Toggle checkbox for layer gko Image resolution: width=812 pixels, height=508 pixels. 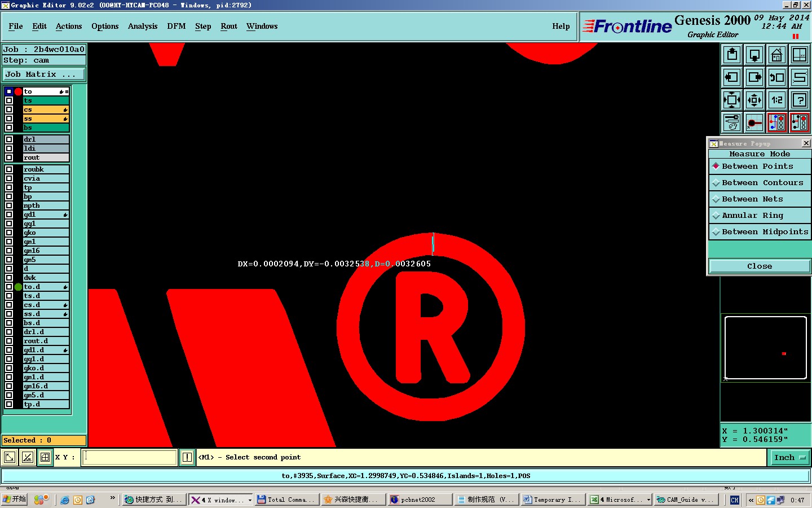point(9,233)
